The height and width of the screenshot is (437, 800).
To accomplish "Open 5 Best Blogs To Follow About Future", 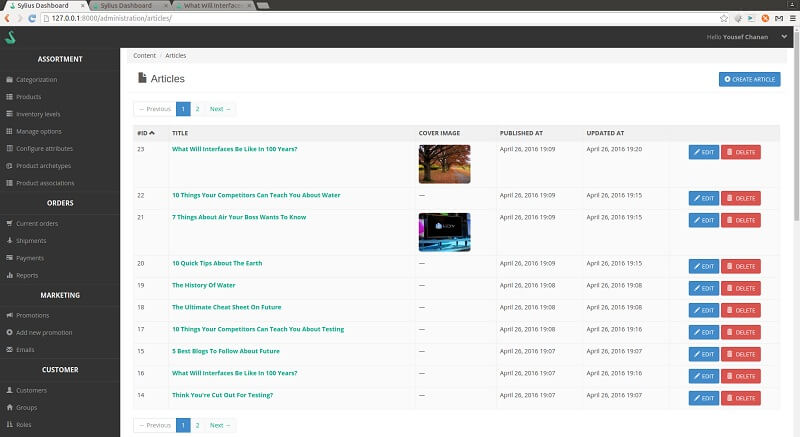I will (x=226, y=351).
